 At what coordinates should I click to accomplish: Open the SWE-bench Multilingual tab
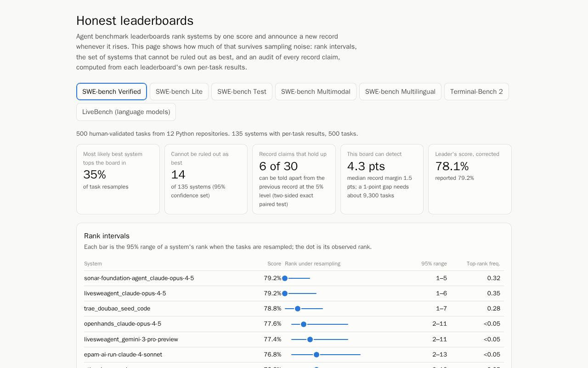click(x=400, y=92)
